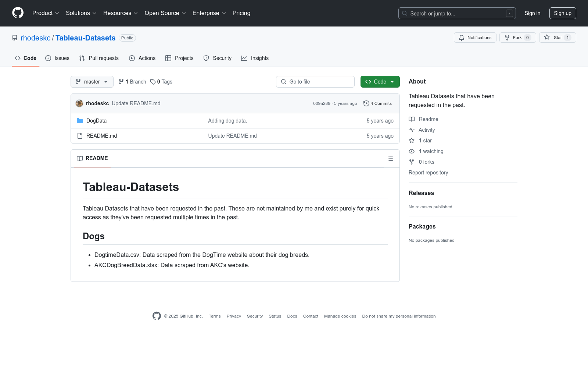Expand the Solutions menu

[81, 13]
